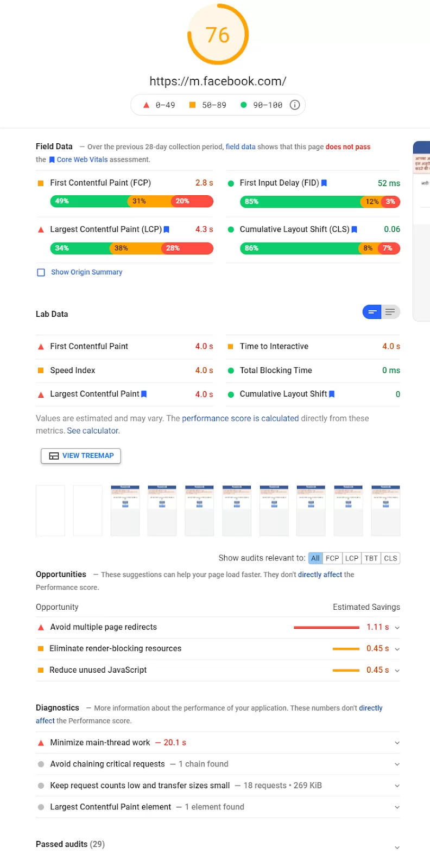Toggle the compact metrics view in Lab Data

[x=372, y=312]
